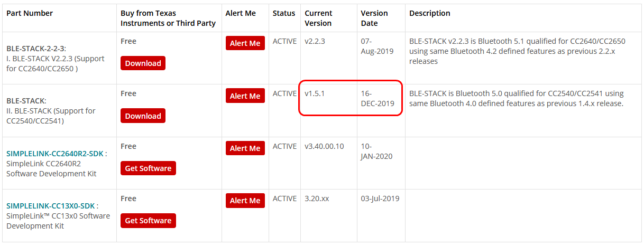Download BLE-STACK V2.2.3 for CC2640/CC2650
Image resolution: width=644 pixels, height=246 pixels.
[143, 63]
